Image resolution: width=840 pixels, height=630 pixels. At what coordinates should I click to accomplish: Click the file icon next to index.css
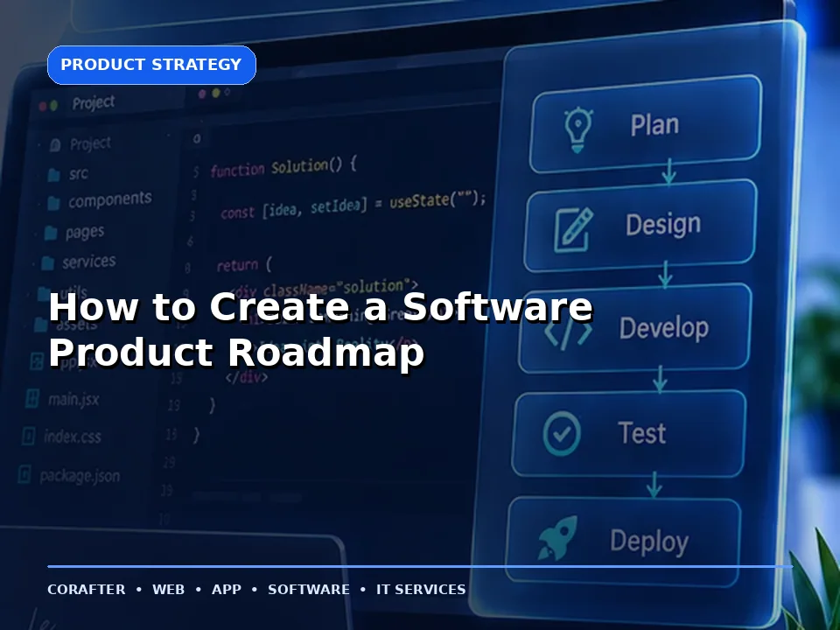click(28, 436)
